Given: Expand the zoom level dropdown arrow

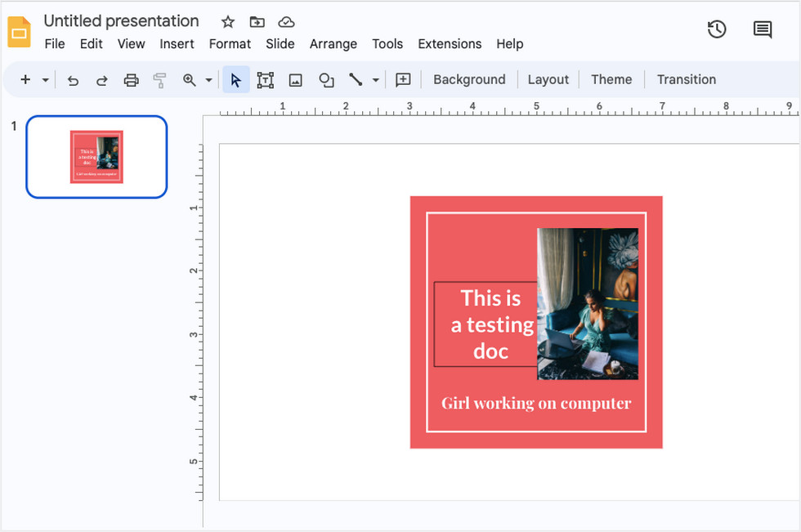Looking at the screenshot, I should [x=209, y=80].
